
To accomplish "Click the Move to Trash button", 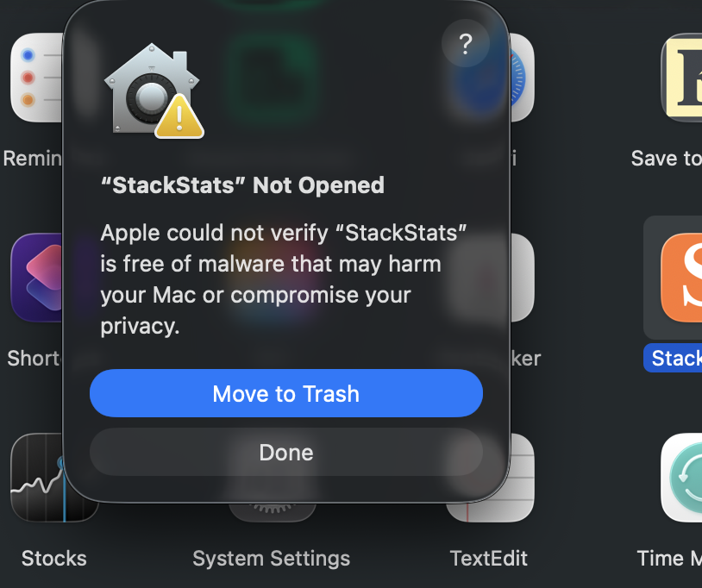I will click(x=285, y=393).
